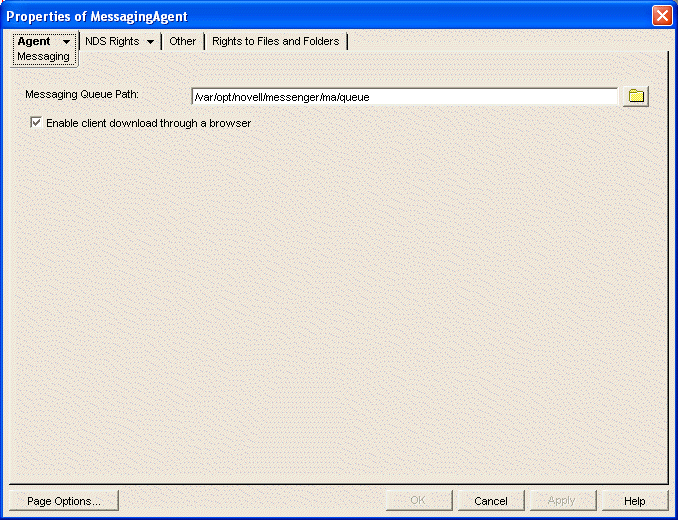The image size is (678, 520).
Task: Click the folder browse icon beside queue path
Action: 635,96
